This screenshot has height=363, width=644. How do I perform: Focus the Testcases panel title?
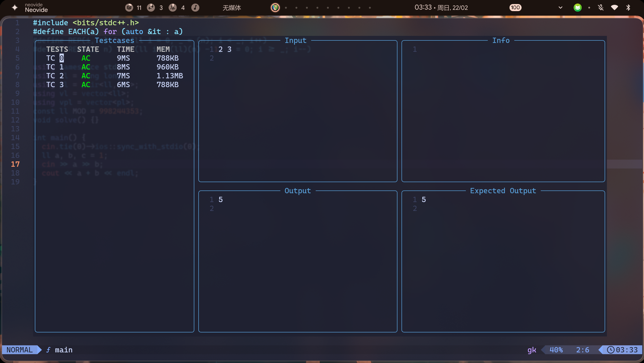pyautogui.click(x=115, y=40)
